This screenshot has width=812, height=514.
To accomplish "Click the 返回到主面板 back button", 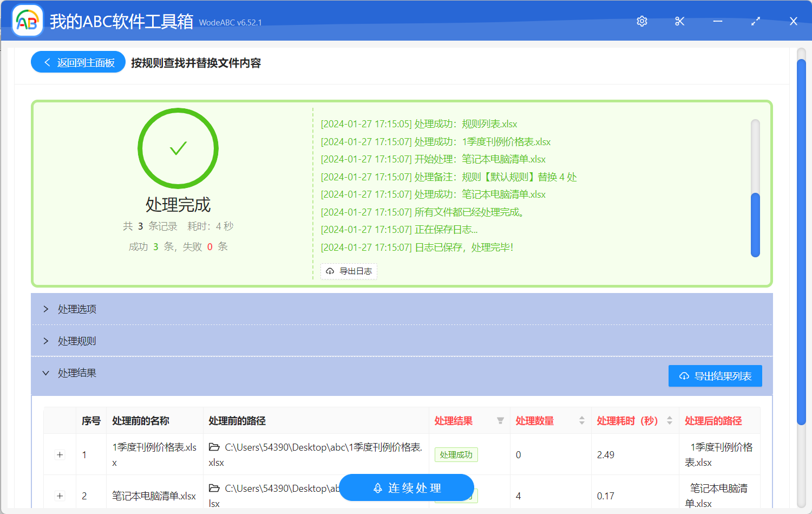I will 77,62.
